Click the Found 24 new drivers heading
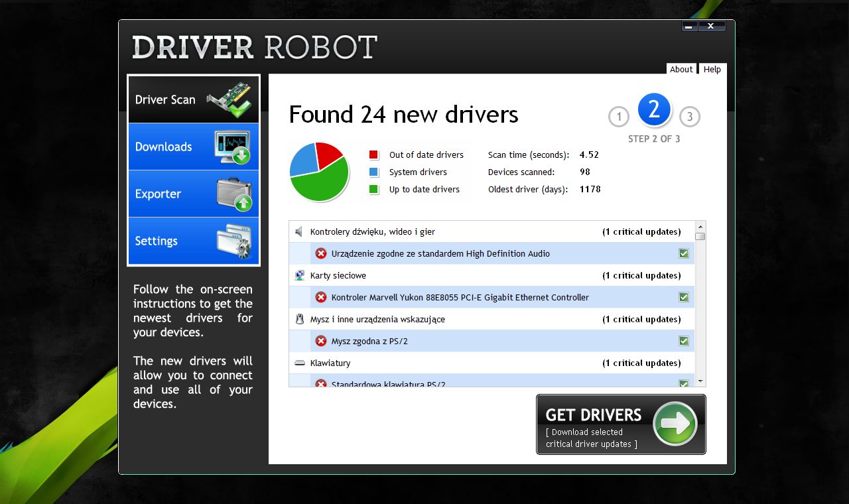 pyautogui.click(x=403, y=114)
